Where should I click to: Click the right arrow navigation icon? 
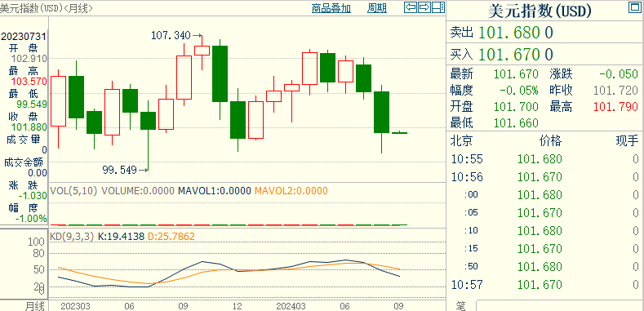pyautogui.click(x=424, y=7)
